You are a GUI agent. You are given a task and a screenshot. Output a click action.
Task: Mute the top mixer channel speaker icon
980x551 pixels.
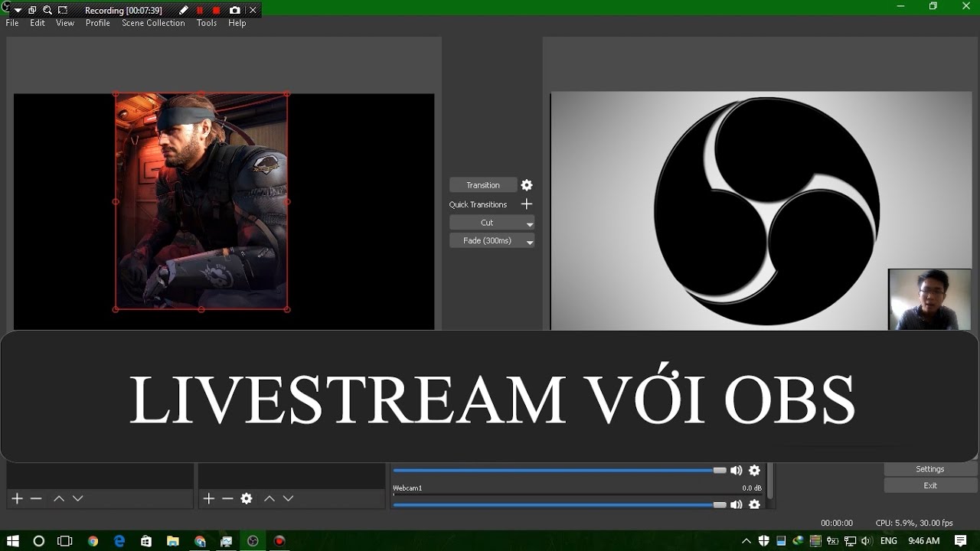[736, 470]
